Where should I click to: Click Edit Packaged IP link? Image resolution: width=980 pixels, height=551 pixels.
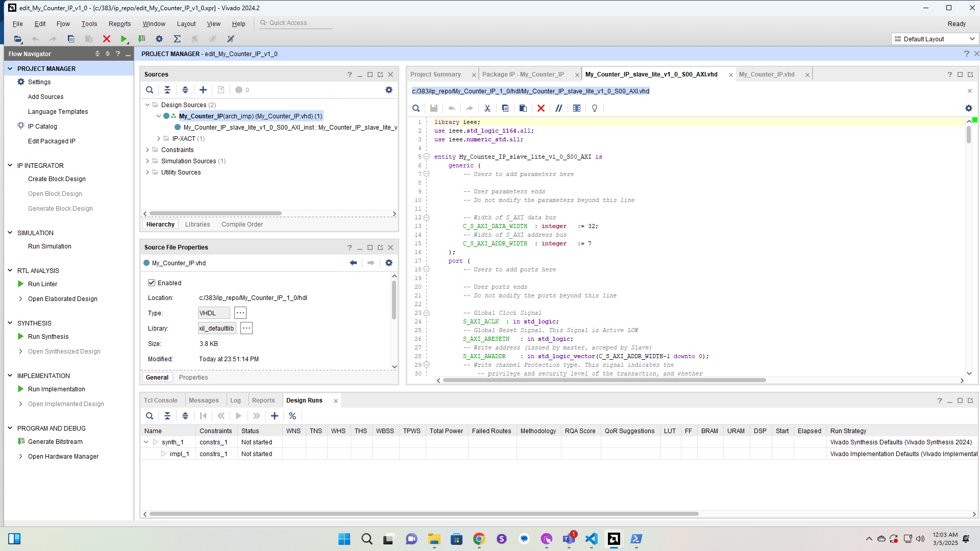click(52, 141)
